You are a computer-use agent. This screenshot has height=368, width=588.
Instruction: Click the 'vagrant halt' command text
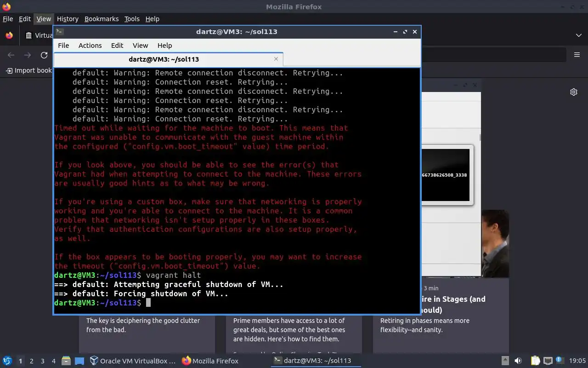click(x=173, y=275)
